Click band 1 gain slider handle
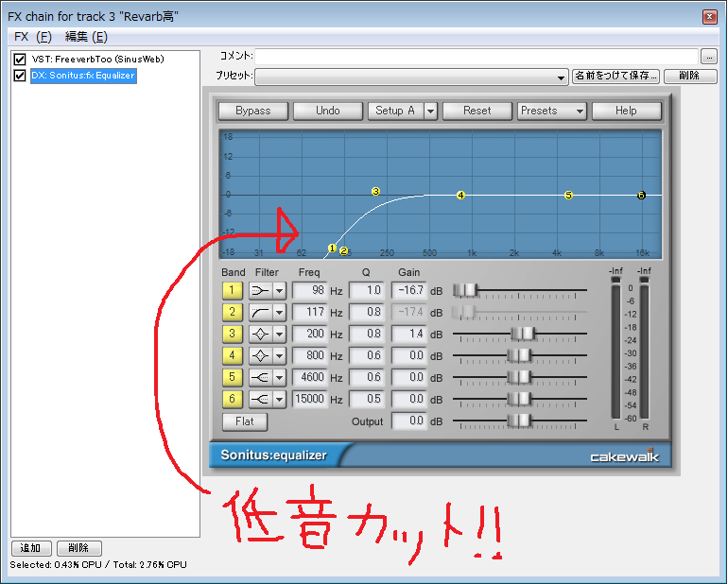728x584 pixels. (465, 291)
